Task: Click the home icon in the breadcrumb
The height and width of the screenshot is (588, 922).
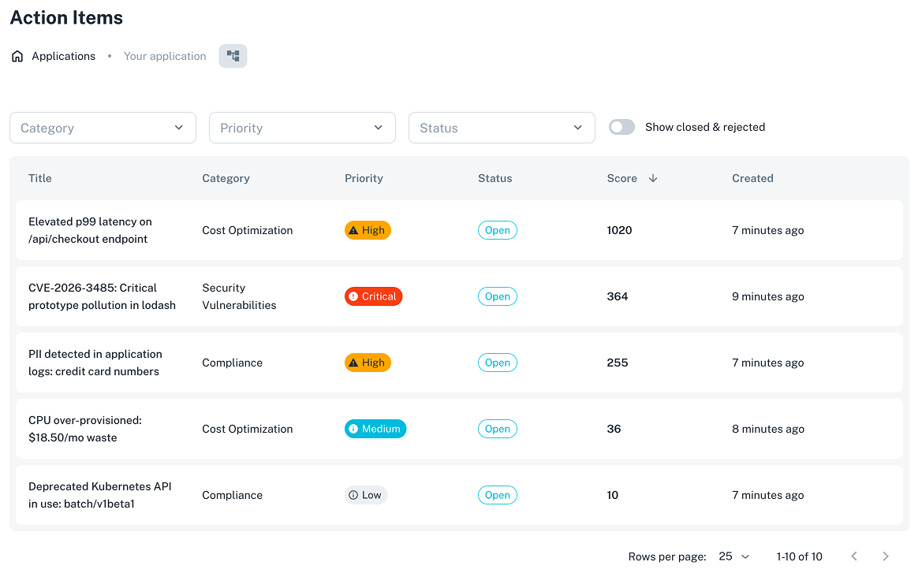Action: tap(17, 56)
